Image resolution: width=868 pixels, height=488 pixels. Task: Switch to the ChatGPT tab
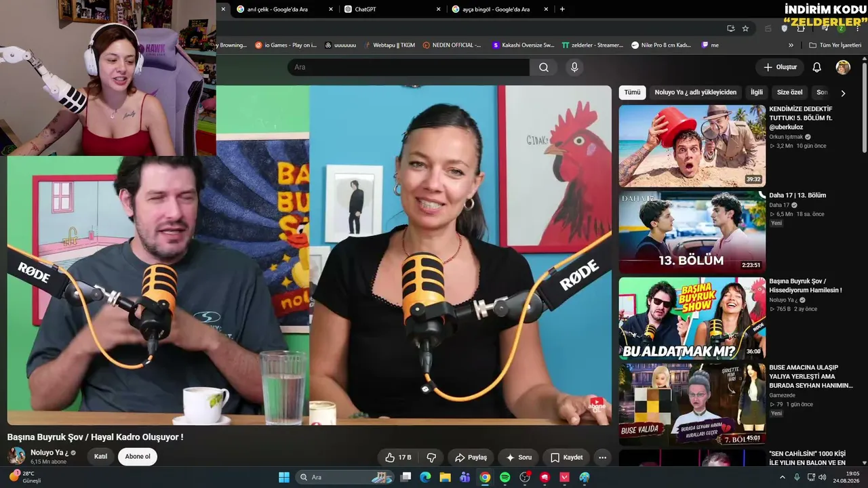[392, 9]
